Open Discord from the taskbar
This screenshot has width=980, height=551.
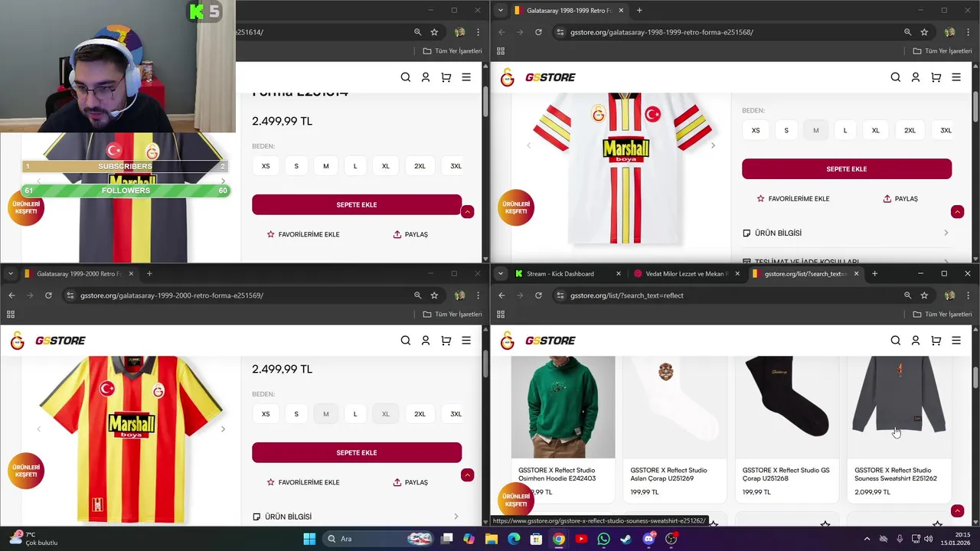[x=648, y=539]
